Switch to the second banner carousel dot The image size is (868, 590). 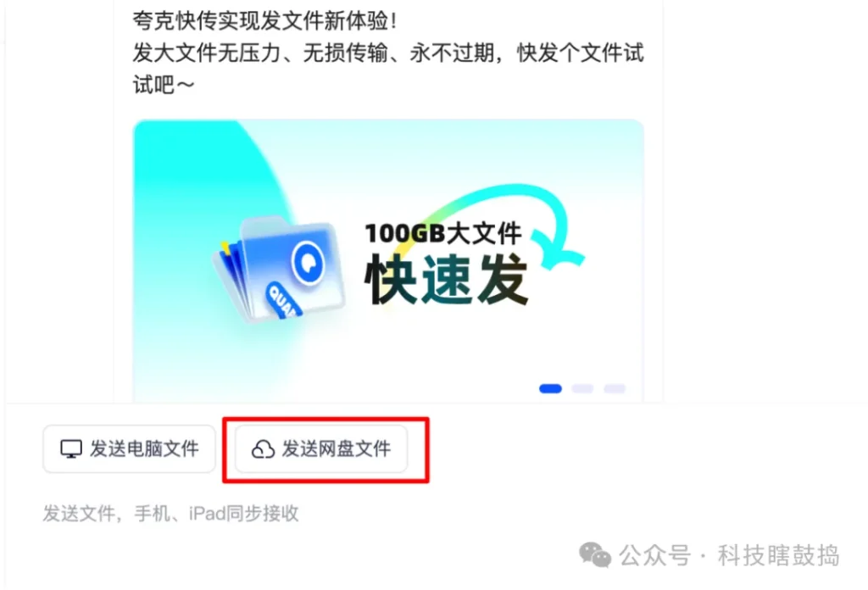582,388
